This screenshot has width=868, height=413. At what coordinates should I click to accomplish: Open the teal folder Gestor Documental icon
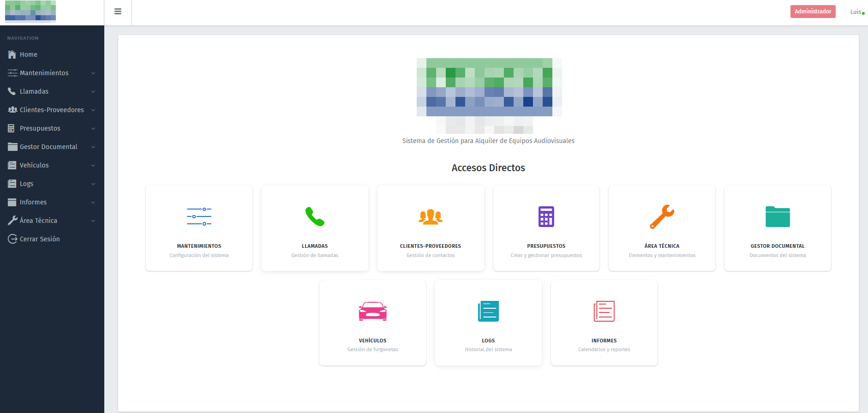(x=778, y=216)
